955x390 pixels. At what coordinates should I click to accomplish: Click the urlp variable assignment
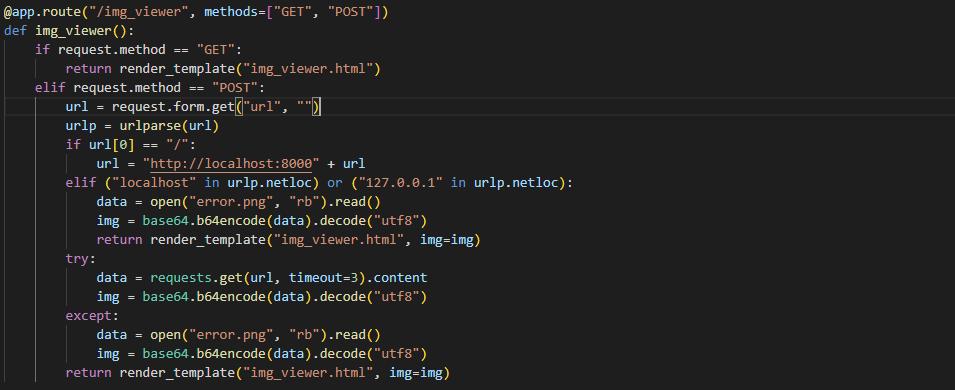click(x=81, y=126)
